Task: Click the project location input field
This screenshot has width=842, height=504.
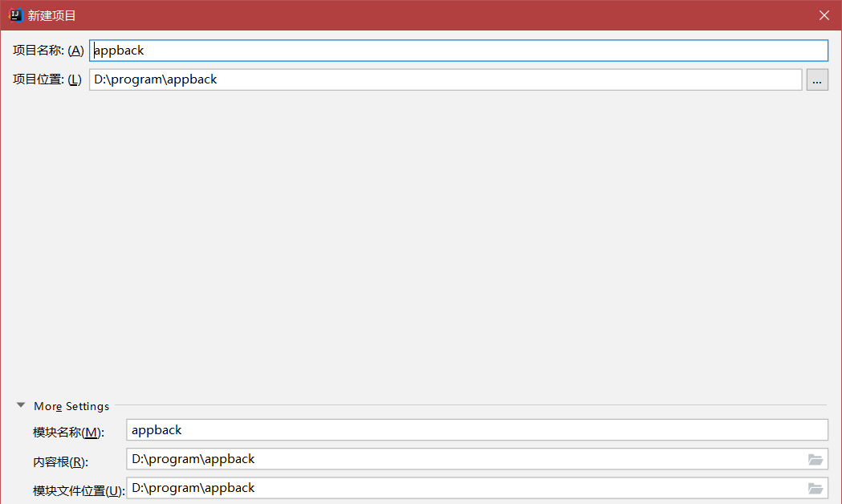Action: 445,79
